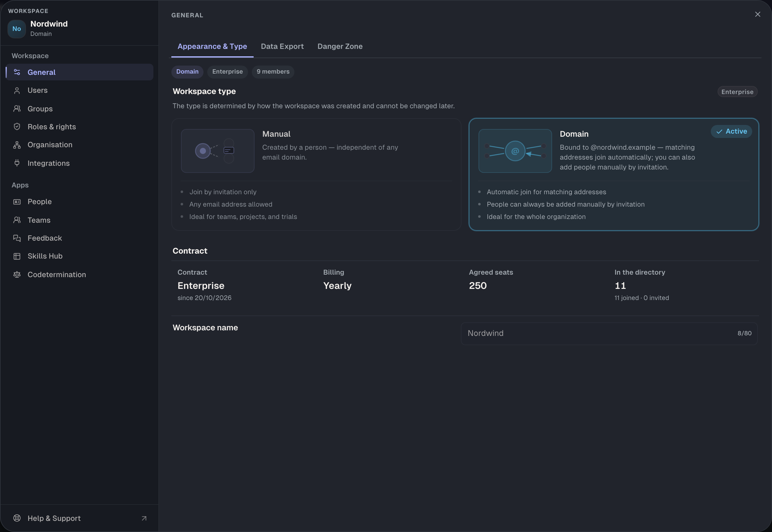The image size is (772, 532).
Task: Click the Agreed seats value 250
Action: (478, 286)
